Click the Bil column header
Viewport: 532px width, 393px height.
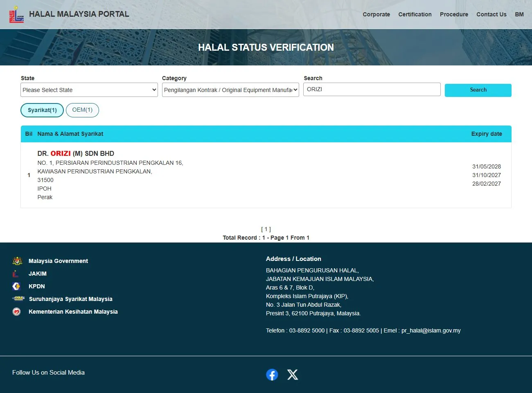click(x=29, y=134)
